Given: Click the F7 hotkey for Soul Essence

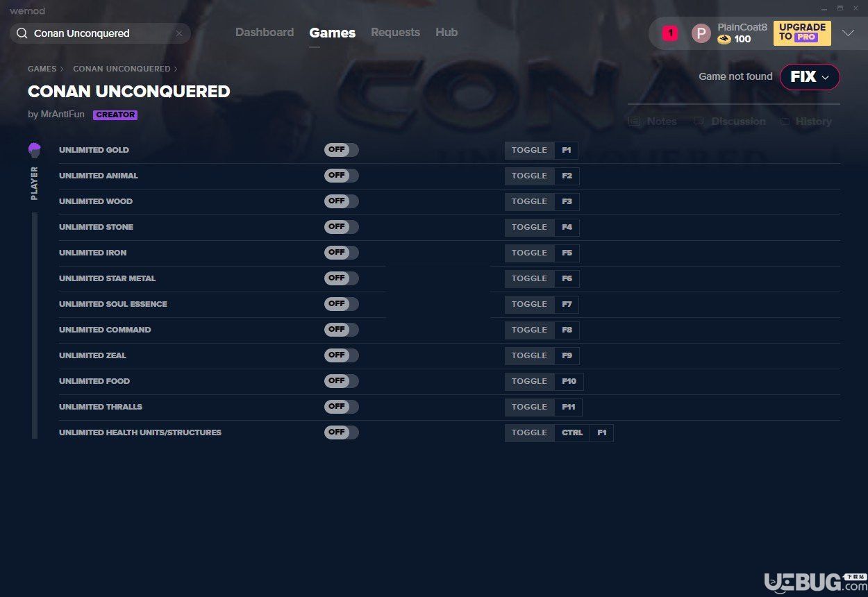Looking at the screenshot, I should click(x=567, y=304).
